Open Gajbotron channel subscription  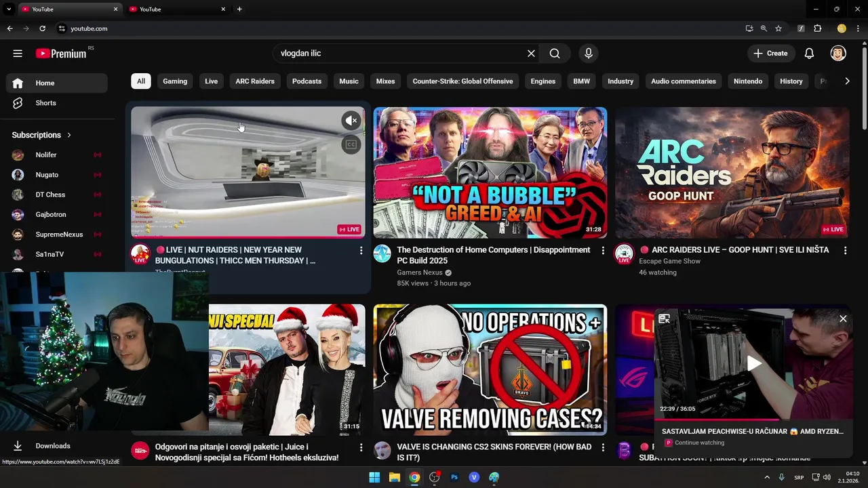[x=57, y=214]
